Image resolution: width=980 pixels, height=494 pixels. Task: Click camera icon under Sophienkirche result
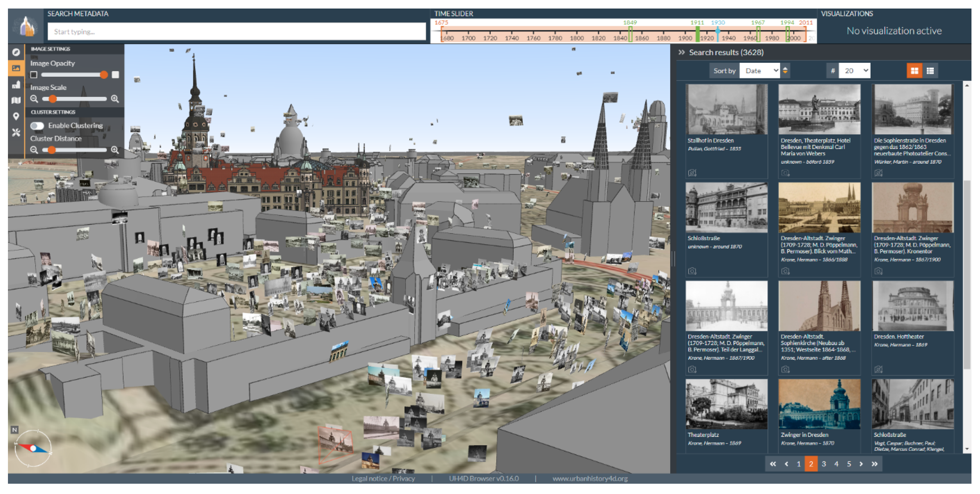(x=785, y=369)
